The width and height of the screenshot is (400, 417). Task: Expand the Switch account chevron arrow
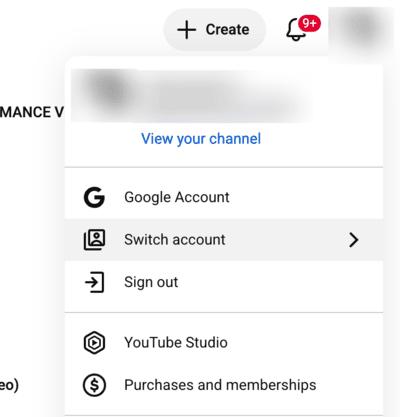(x=354, y=240)
